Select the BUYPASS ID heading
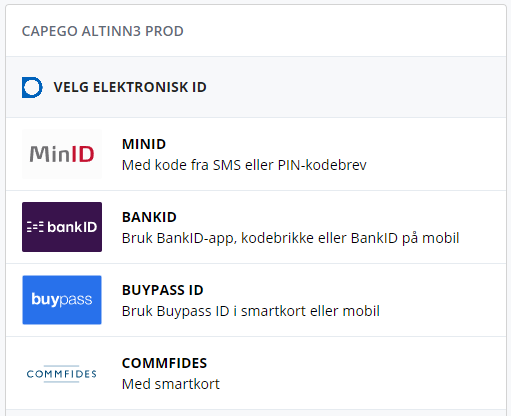511x416 pixels. (x=163, y=290)
